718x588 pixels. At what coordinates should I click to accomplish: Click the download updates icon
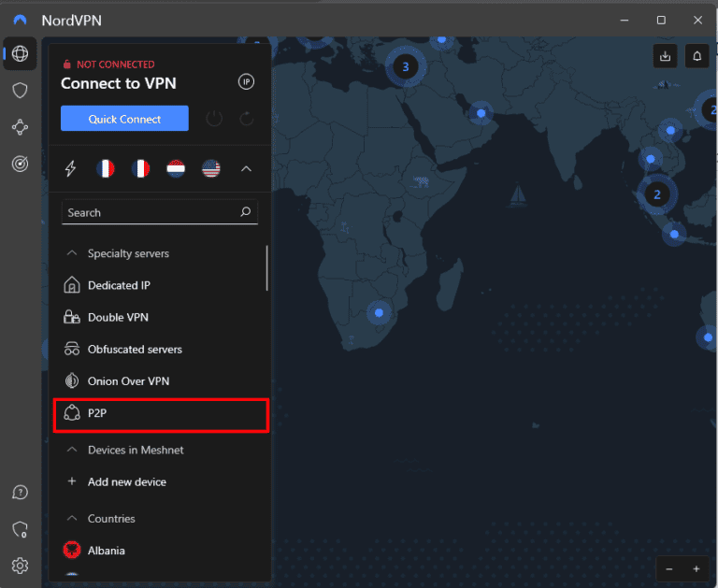665,56
